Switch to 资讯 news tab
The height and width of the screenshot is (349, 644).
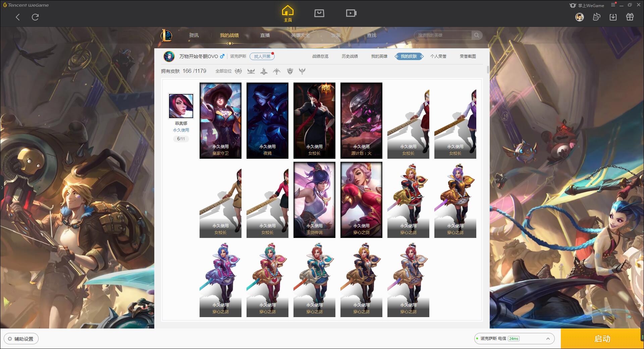click(x=194, y=35)
